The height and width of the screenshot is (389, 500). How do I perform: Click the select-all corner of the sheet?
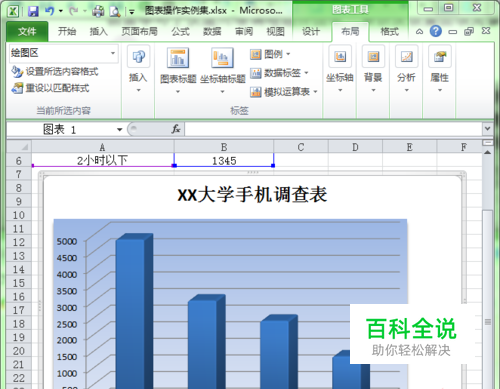(19, 147)
